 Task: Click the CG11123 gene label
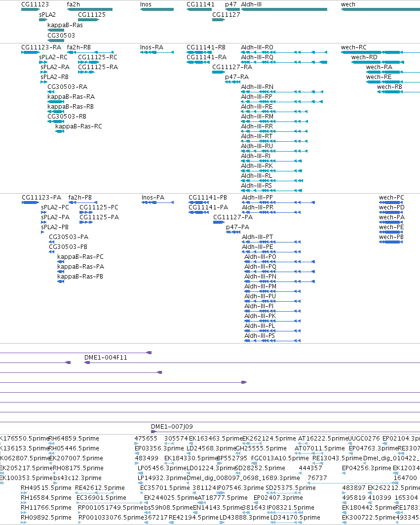35,4
